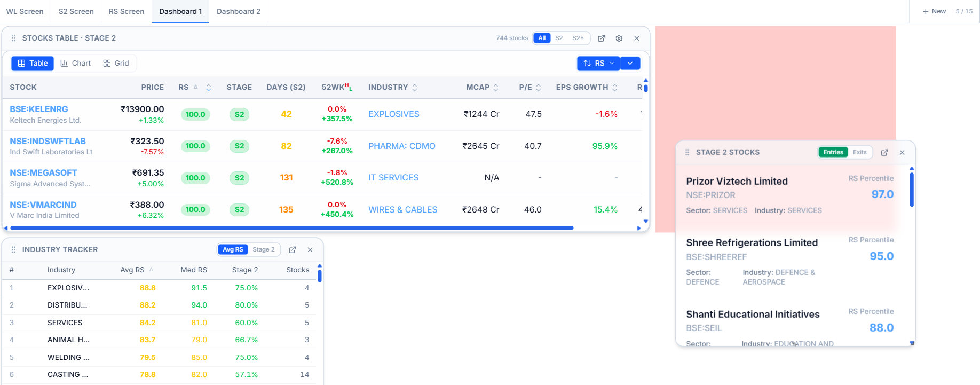Pop out the Industry Tracker panel
This screenshot has width=980, height=385.
[293, 250]
